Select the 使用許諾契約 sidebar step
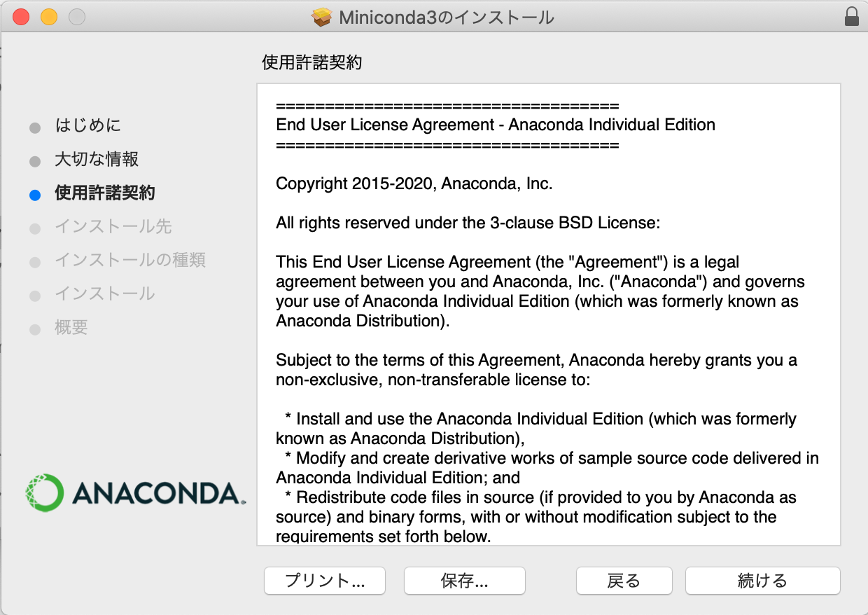 (x=105, y=193)
